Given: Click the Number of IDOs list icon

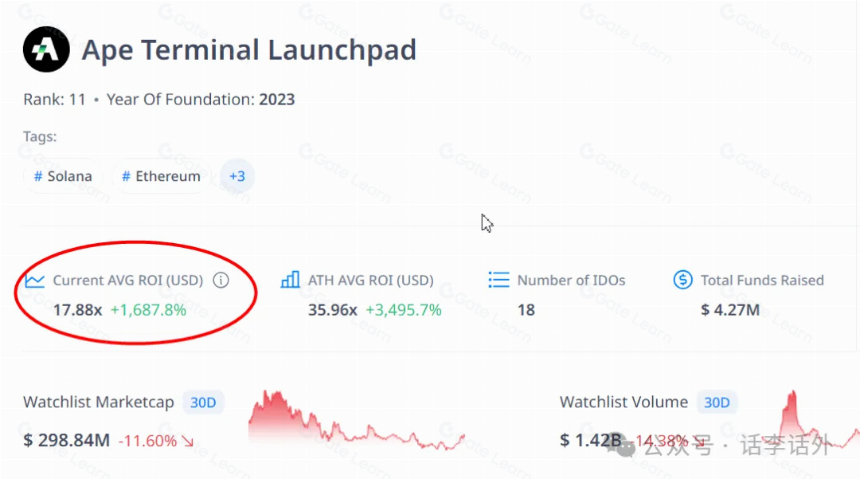Looking at the screenshot, I should click(499, 280).
